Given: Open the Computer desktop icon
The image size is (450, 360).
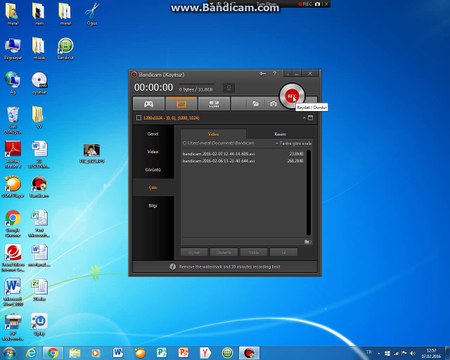Looking at the screenshot, I should [13, 49].
